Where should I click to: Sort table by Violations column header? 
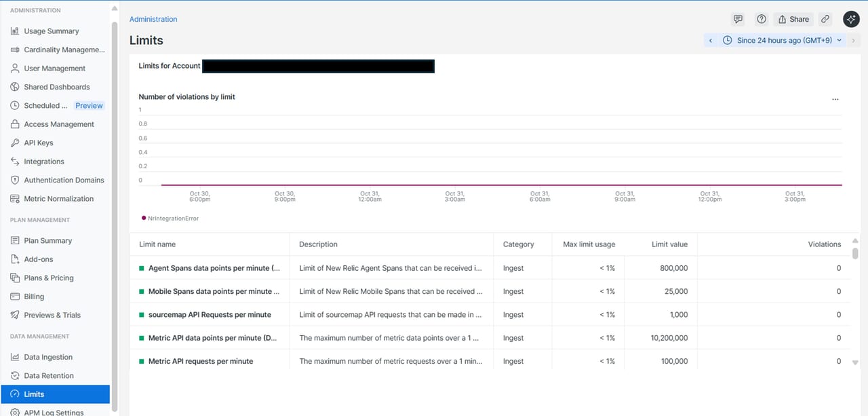(x=824, y=244)
